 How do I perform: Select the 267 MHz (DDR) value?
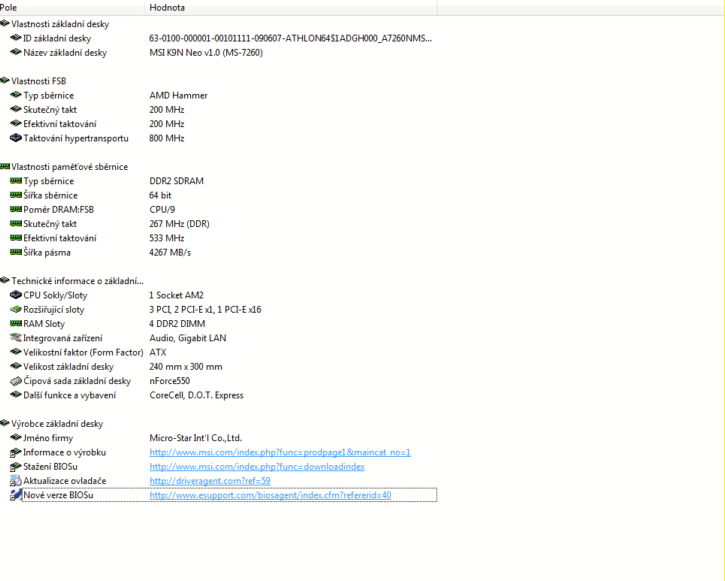click(x=179, y=224)
